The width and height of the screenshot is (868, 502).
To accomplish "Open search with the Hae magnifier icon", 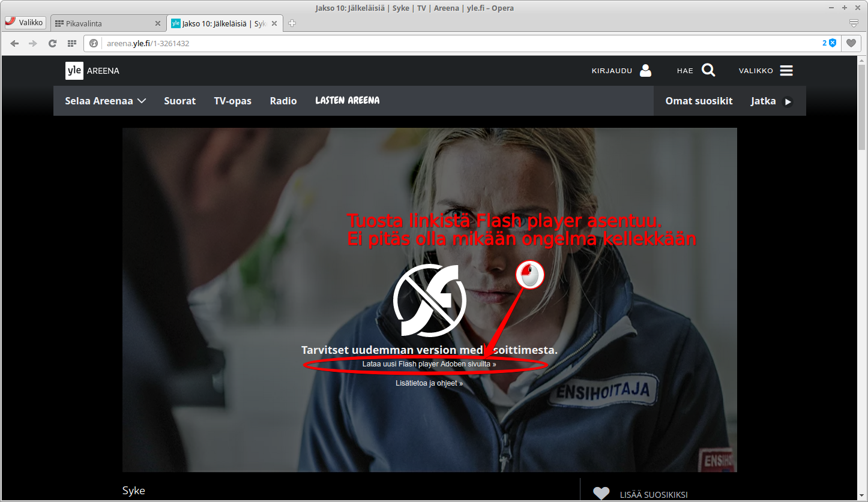I will [x=708, y=71].
